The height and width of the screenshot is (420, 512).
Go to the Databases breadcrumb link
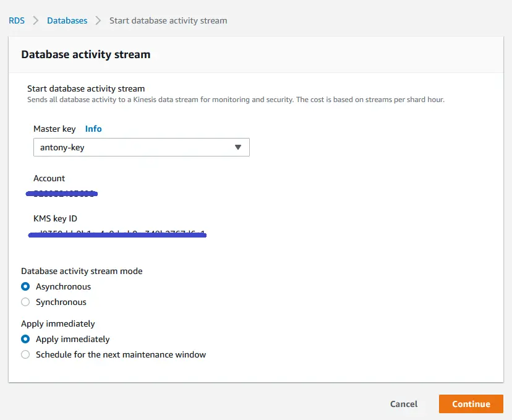click(x=67, y=20)
